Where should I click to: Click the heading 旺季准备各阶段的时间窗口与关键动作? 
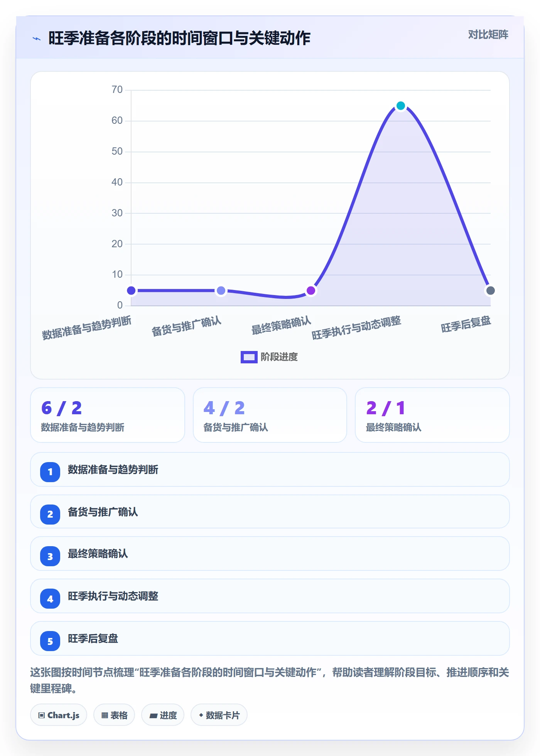179,38
